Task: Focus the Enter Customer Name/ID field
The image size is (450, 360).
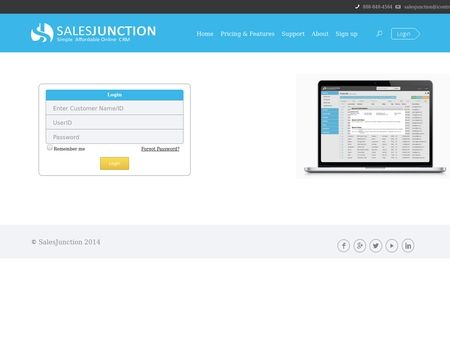Action: 114,108
